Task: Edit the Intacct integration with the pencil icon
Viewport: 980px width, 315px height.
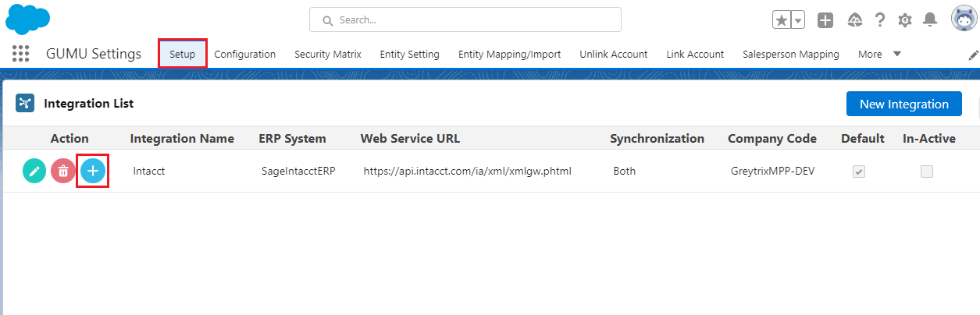Action: click(x=34, y=171)
